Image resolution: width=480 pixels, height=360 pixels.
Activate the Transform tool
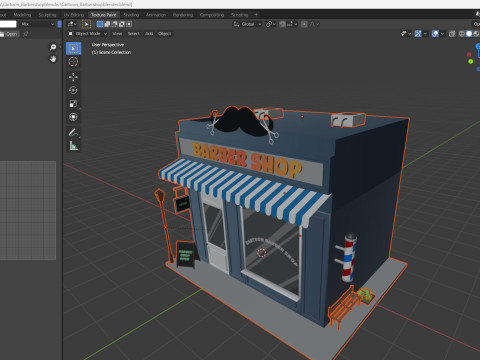pos(73,117)
